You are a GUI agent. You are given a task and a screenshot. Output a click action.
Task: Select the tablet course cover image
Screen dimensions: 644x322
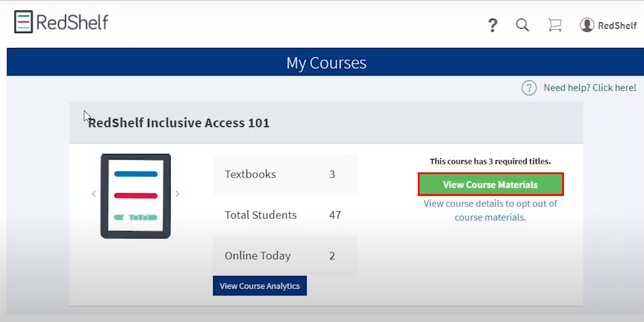pos(136,195)
